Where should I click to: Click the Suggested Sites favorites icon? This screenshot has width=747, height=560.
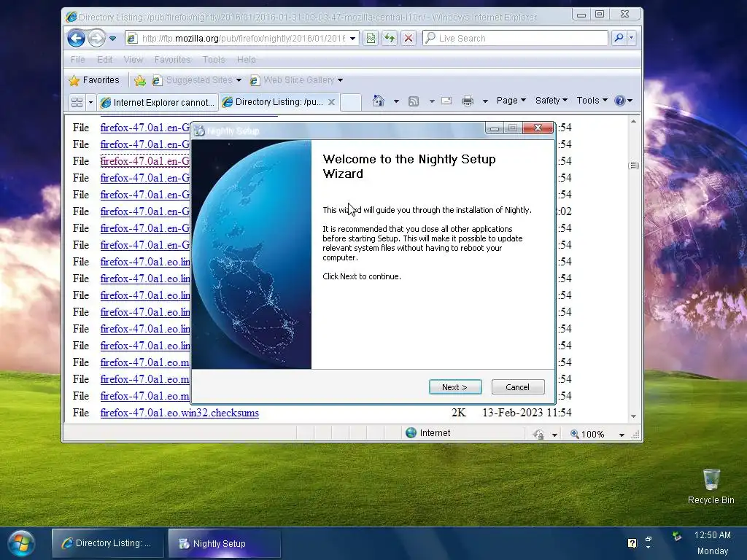157,80
